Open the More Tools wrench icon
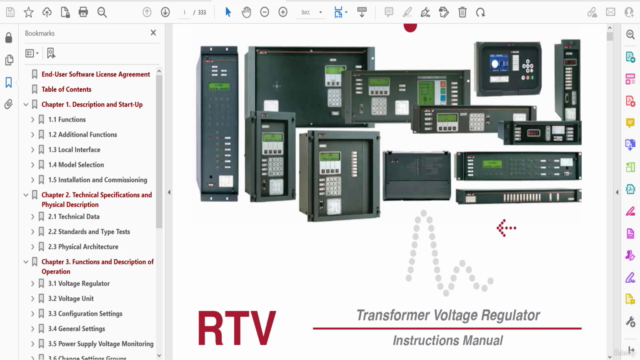 click(x=630, y=322)
